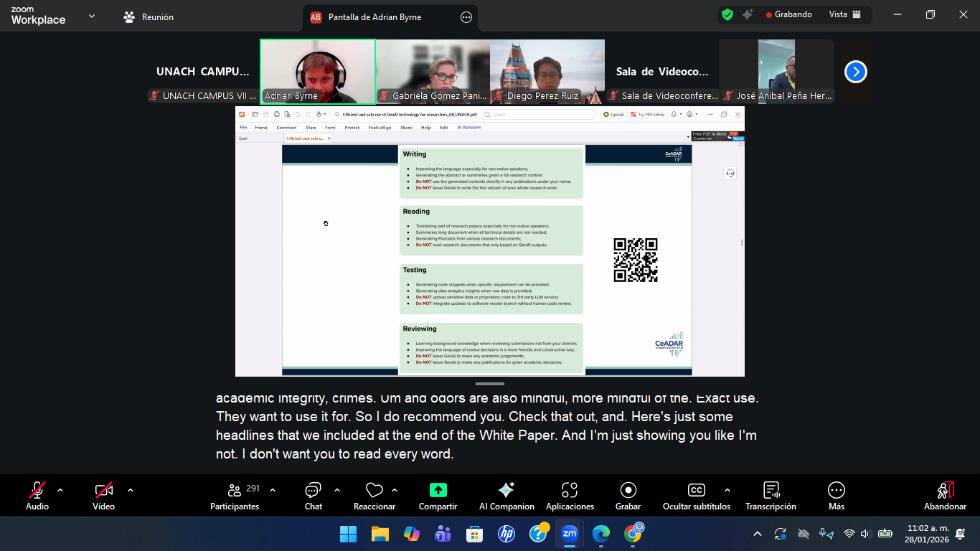Open the Participantes panel
The image size is (980, 551).
click(235, 496)
